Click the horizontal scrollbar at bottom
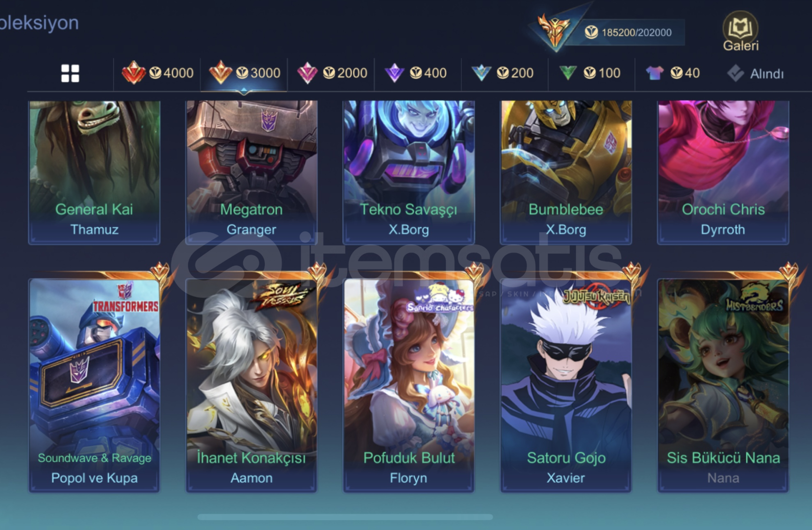The height and width of the screenshot is (530, 812). click(x=345, y=517)
